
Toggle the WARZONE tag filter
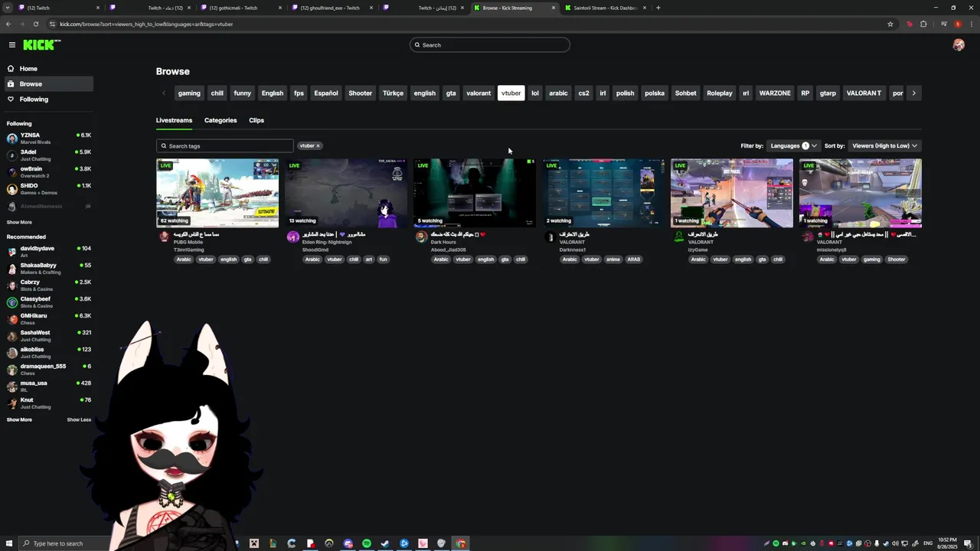coord(775,93)
